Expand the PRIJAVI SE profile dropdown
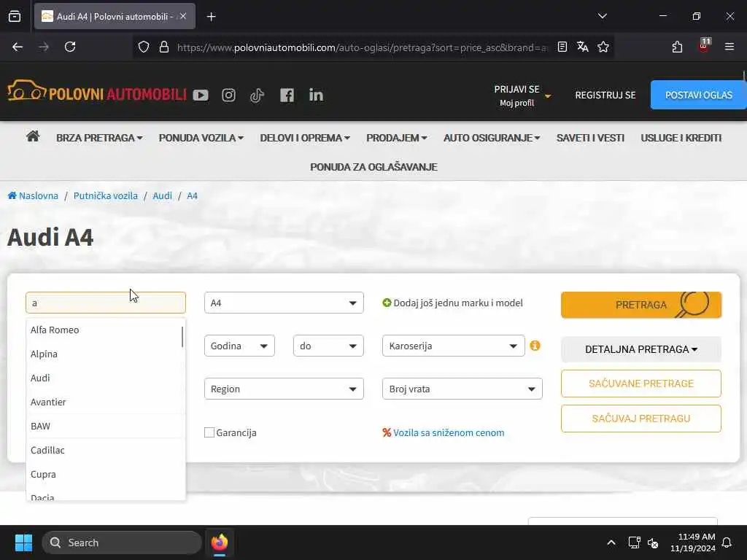This screenshot has height=560, width=747. (x=522, y=96)
